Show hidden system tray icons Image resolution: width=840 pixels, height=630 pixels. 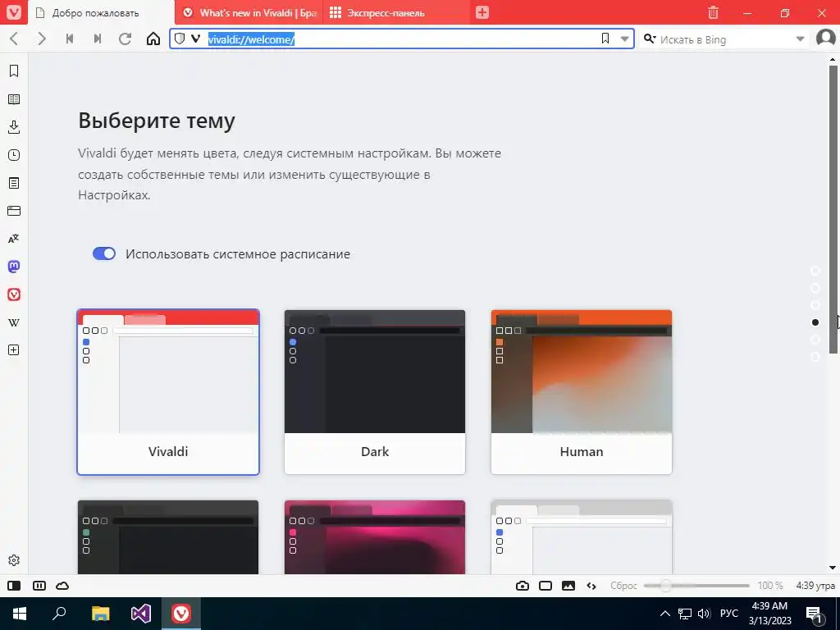click(x=664, y=614)
